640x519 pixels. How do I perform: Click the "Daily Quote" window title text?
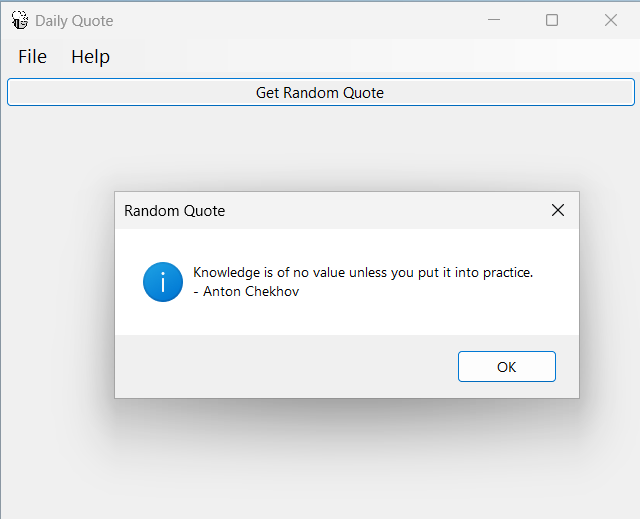point(74,20)
